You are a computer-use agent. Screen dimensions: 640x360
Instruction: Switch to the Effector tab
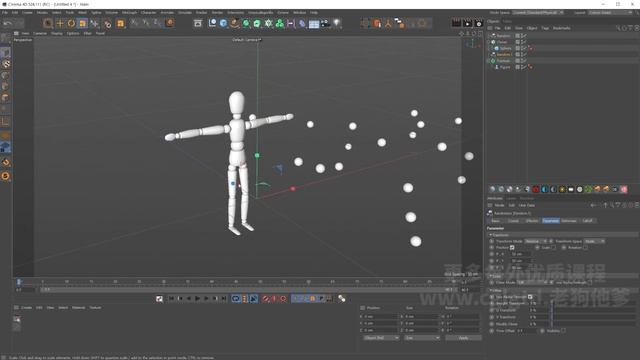click(x=531, y=221)
